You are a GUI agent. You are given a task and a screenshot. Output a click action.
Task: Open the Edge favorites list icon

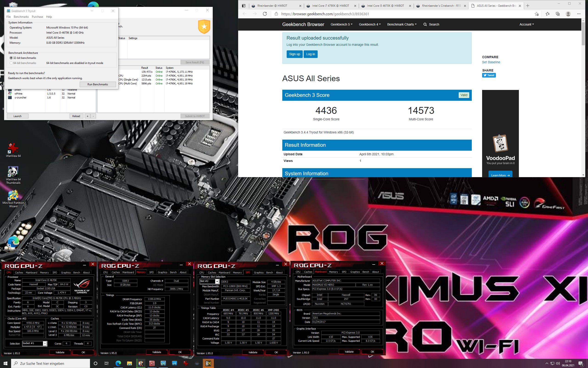coord(547,14)
